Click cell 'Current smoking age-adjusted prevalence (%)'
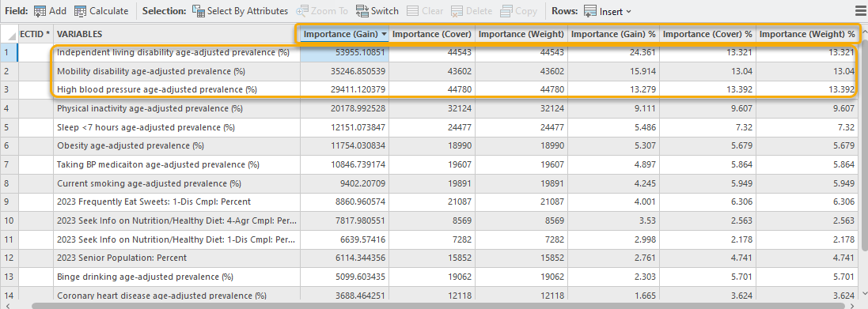868x309 pixels. click(176, 183)
